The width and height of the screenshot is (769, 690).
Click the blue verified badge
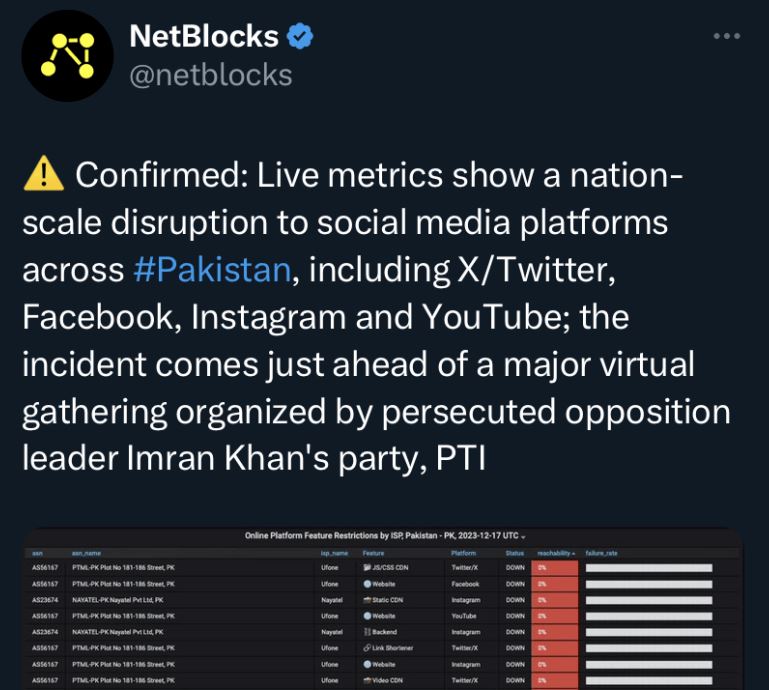click(300, 37)
